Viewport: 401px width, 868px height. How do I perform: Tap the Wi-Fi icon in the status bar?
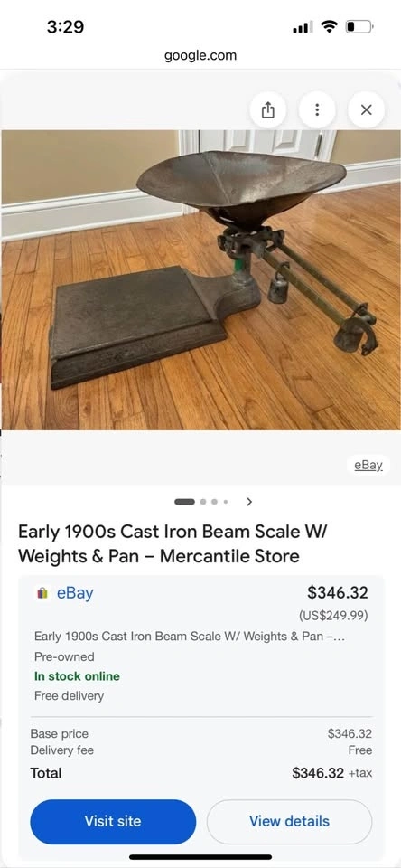coord(331,26)
